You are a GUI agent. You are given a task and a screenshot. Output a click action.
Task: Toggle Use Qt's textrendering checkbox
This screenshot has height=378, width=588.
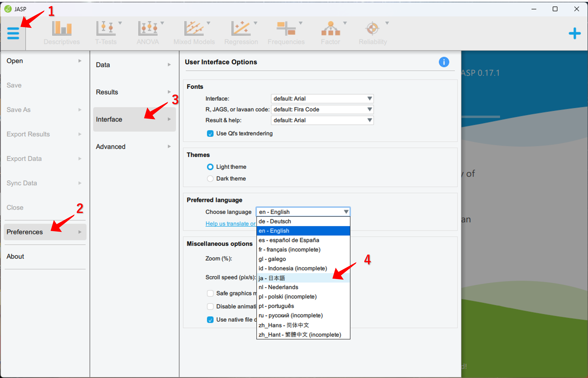pos(210,134)
